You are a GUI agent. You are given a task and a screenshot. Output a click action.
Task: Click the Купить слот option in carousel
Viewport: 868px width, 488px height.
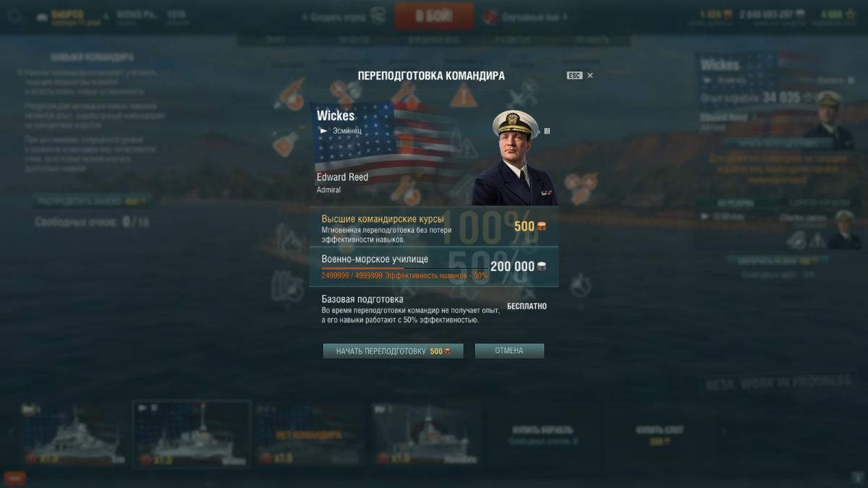pos(660,435)
